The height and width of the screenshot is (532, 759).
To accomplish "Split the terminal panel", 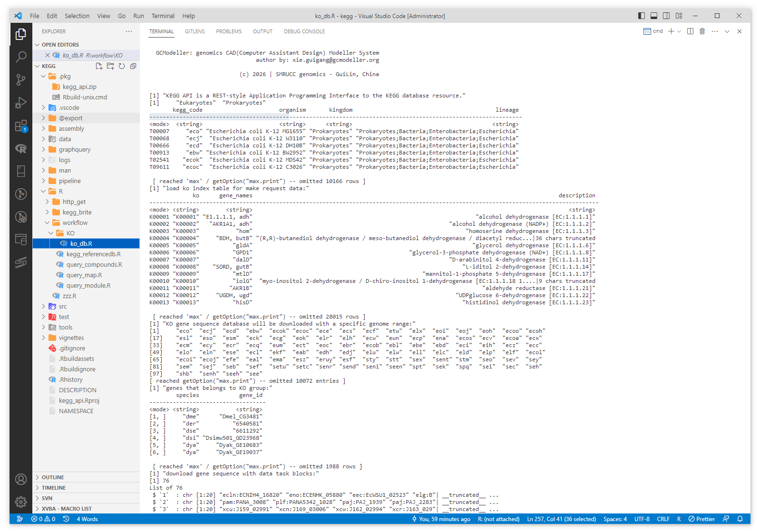I will (x=690, y=31).
